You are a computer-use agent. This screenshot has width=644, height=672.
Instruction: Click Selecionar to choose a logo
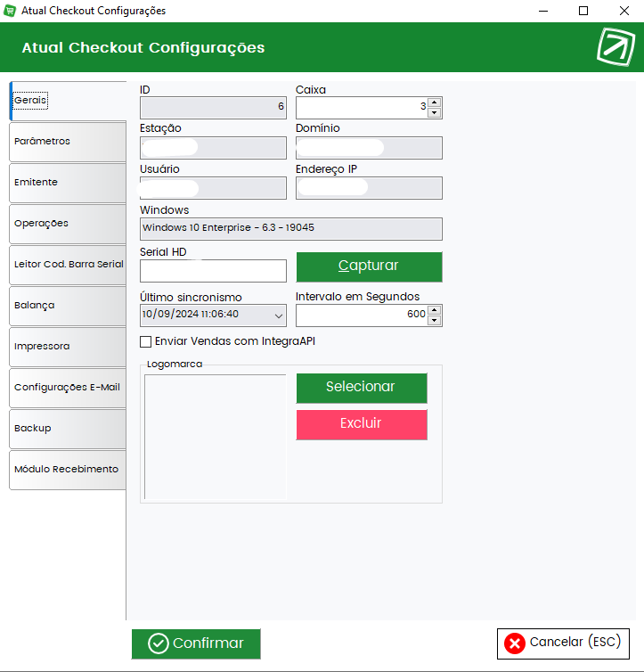coord(362,388)
